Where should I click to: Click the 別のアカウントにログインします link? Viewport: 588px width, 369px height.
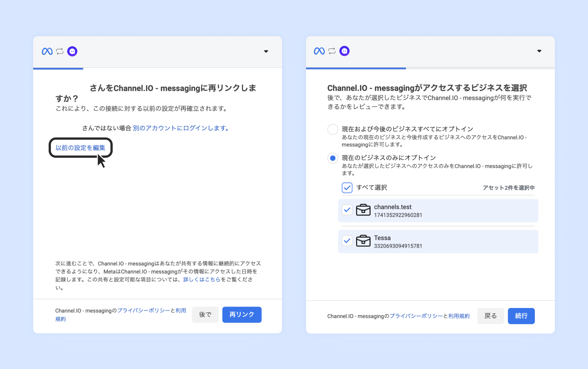(x=181, y=128)
